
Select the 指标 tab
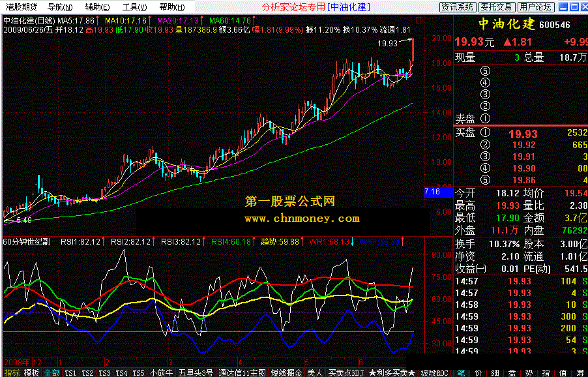coord(12,372)
